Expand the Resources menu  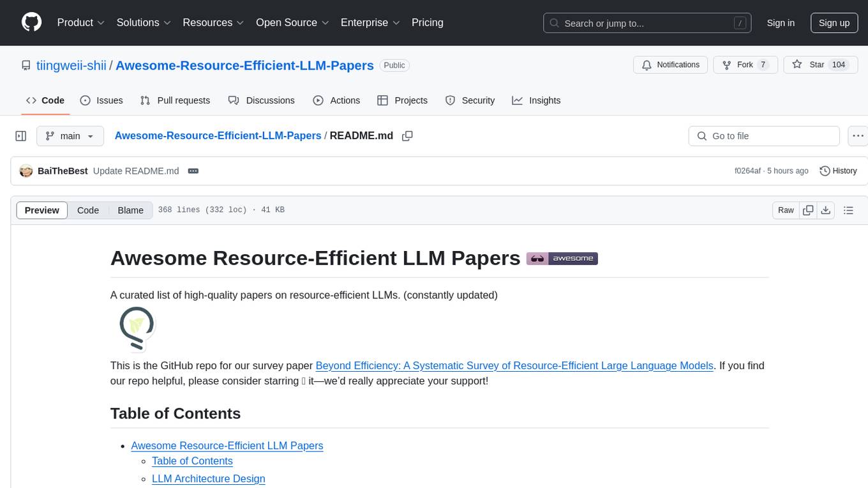coord(213,22)
